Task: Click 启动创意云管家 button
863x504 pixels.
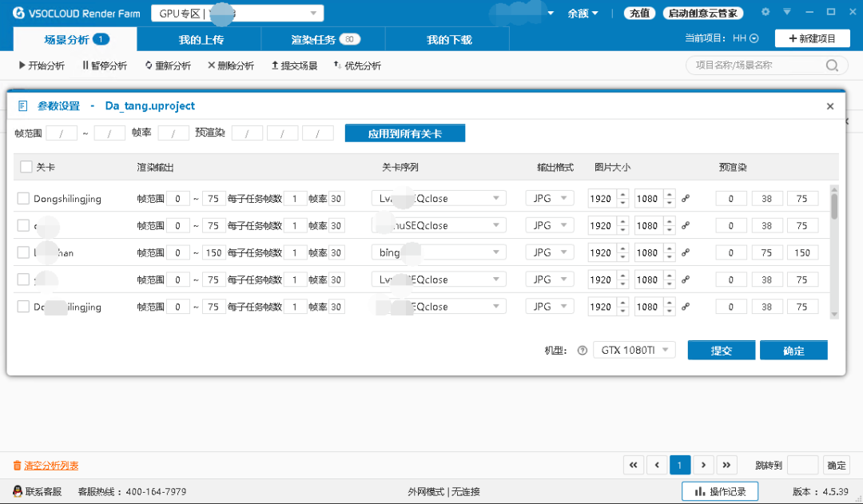Action: pyautogui.click(x=703, y=14)
